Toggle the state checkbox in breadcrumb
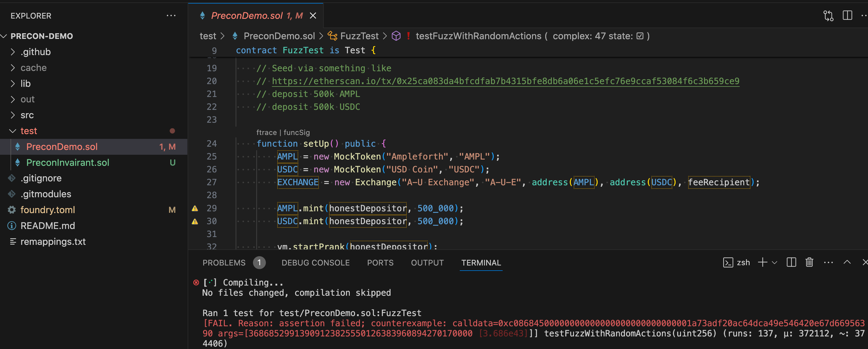Viewport: 868px width, 349px height. [x=640, y=36]
